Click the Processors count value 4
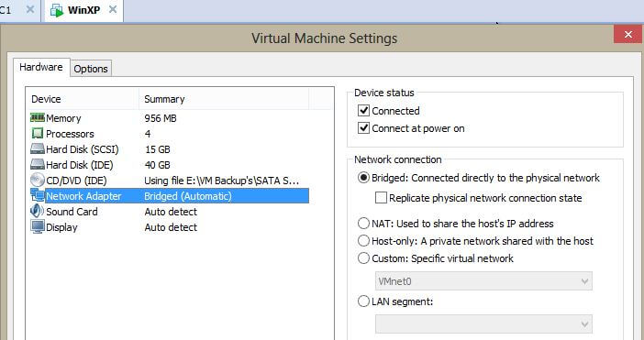The image size is (644, 340). click(148, 134)
